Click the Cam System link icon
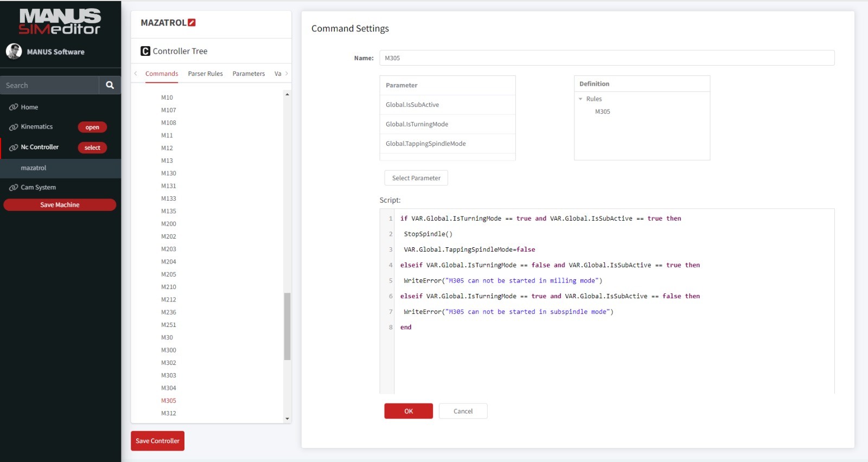868x462 pixels. 14,188
